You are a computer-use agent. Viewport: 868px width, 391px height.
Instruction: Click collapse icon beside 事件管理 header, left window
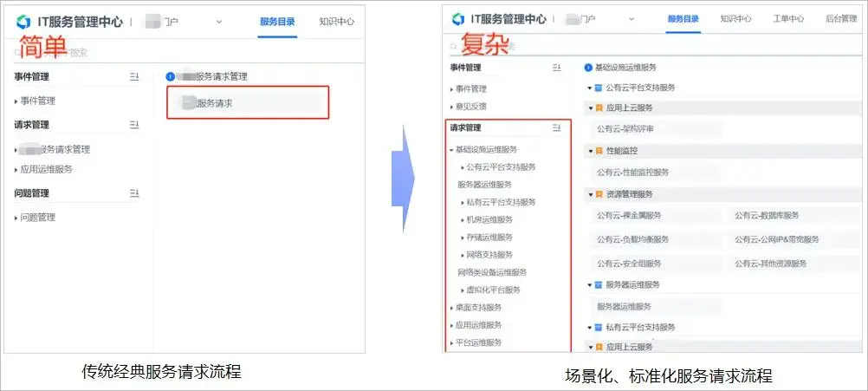(x=134, y=77)
